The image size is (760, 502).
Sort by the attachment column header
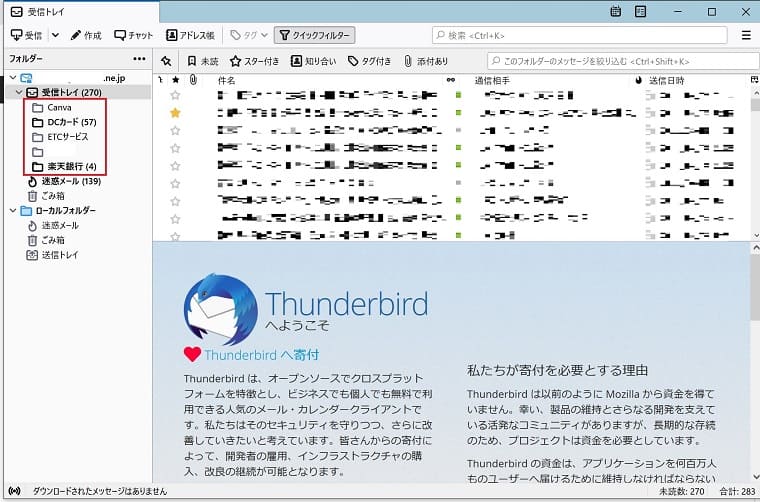193,80
